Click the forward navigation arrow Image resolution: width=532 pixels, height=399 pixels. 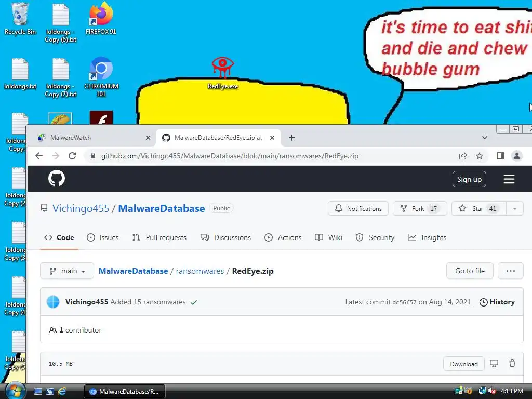(56, 156)
